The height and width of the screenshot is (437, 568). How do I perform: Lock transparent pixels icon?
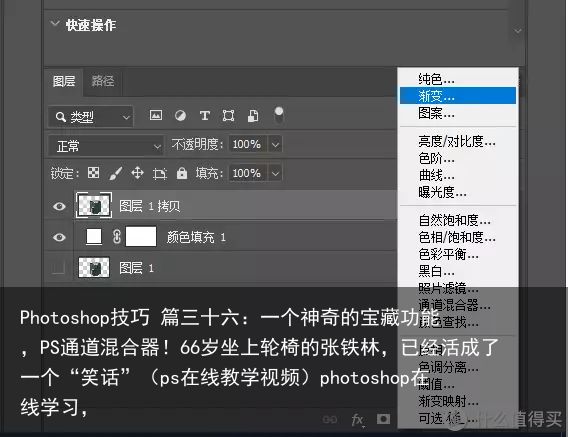point(93,173)
